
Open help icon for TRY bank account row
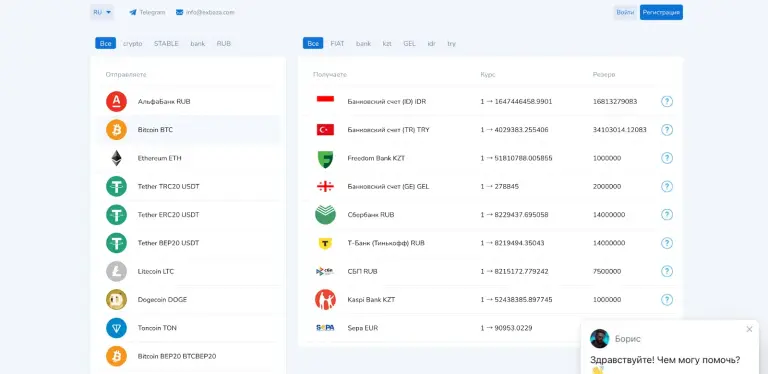tap(667, 130)
